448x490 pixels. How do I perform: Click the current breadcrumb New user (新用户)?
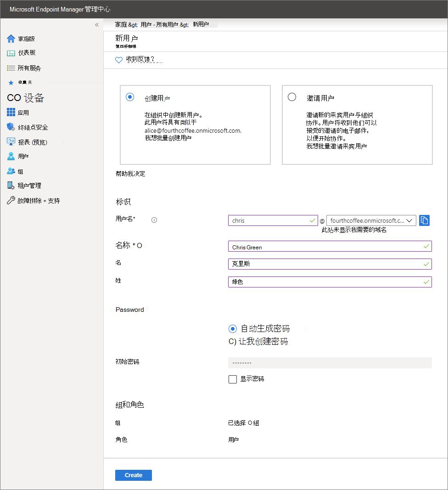201,24
